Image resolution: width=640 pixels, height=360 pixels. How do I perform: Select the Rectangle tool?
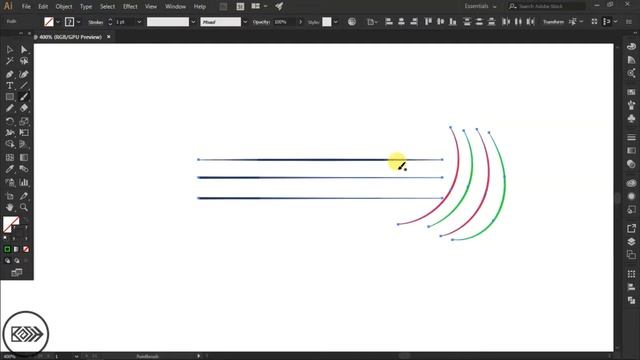(x=10, y=97)
